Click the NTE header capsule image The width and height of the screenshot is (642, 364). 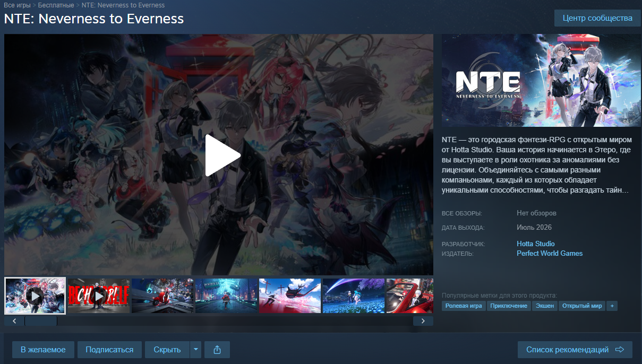541,81
